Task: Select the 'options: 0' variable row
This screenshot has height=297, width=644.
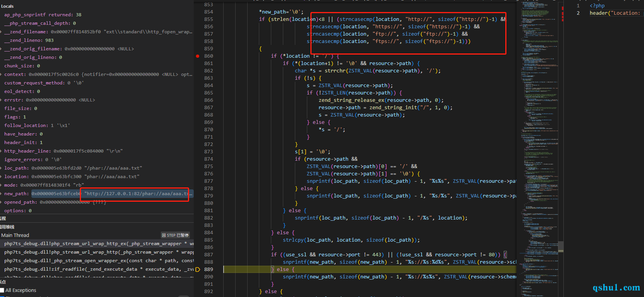Action: point(97,211)
